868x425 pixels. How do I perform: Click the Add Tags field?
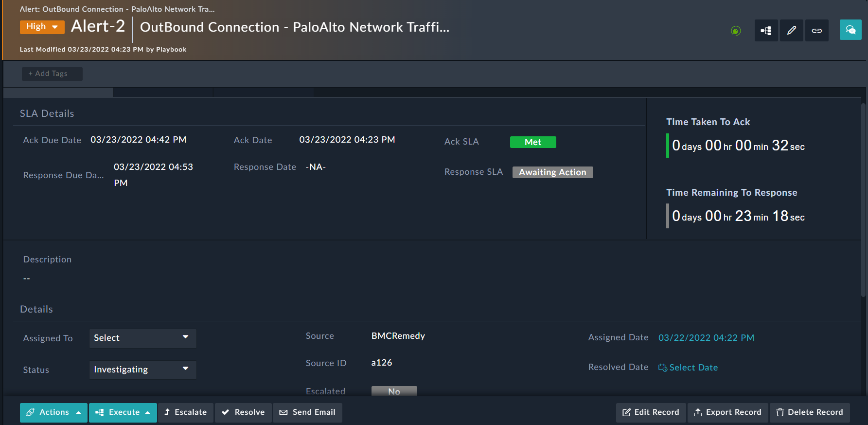coord(52,74)
